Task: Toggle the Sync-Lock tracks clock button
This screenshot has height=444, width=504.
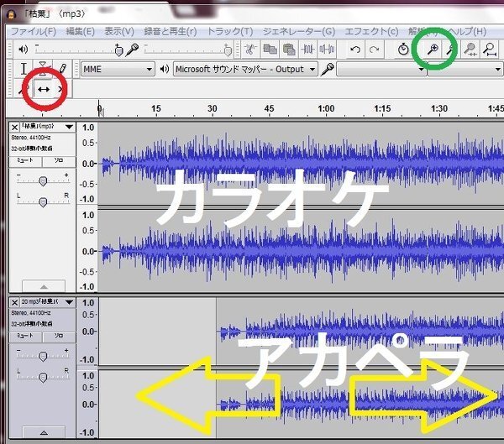Action: pyautogui.click(x=403, y=50)
